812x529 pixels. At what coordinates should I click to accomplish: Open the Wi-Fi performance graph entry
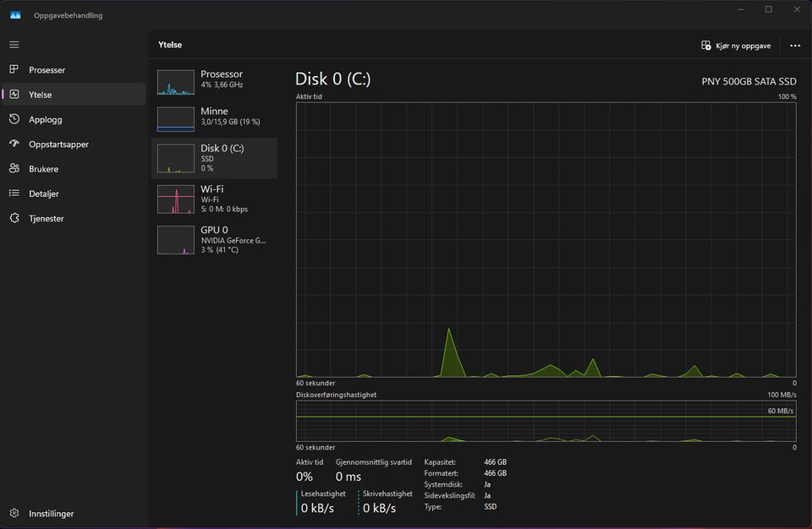pos(214,199)
